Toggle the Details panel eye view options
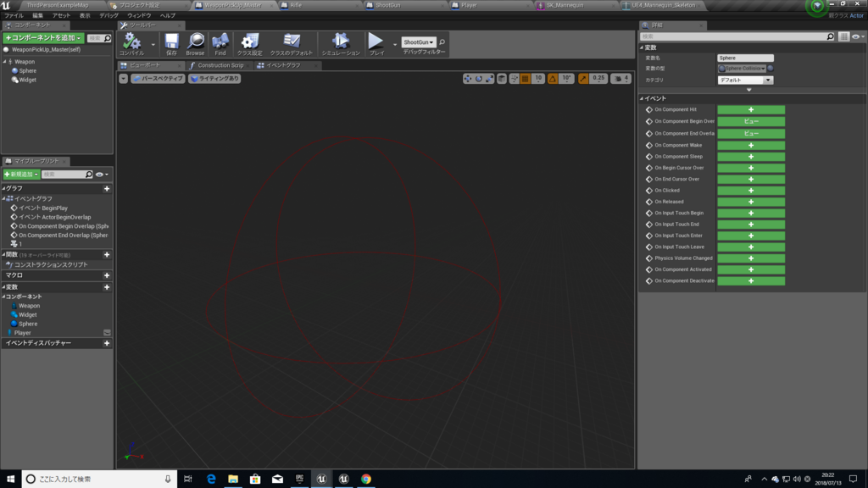 tap(858, 36)
